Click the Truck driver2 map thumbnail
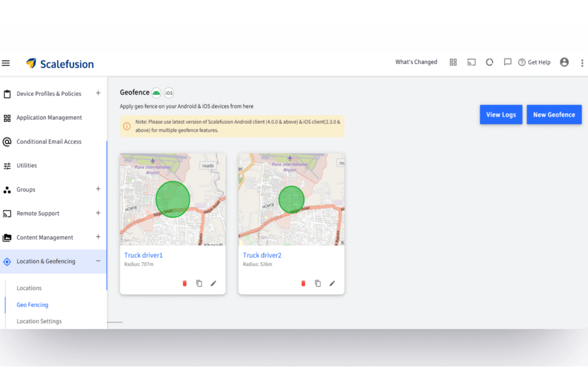Screen dimensions: 588x392 coord(292,199)
